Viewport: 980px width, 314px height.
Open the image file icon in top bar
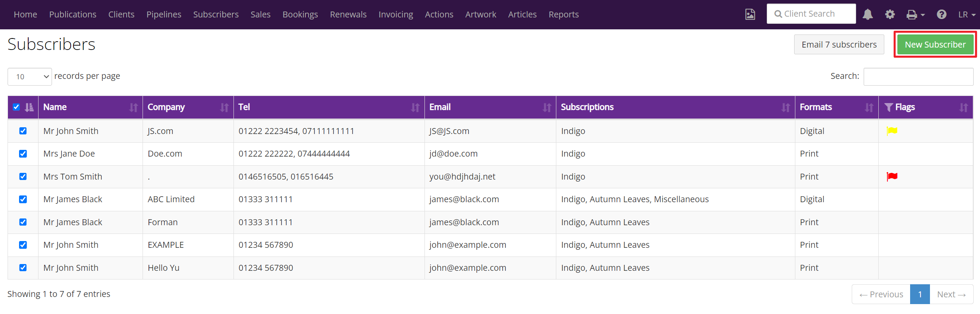pyautogui.click(x=750, y=15)
